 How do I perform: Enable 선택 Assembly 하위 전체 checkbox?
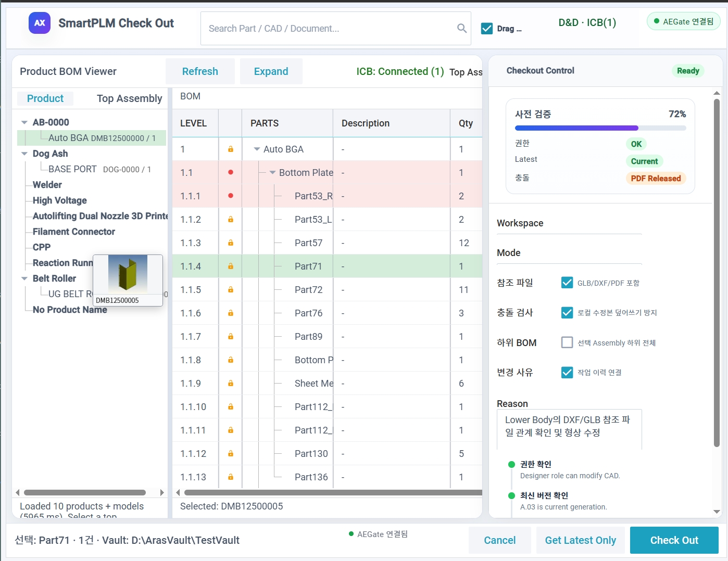pos(567,342)
